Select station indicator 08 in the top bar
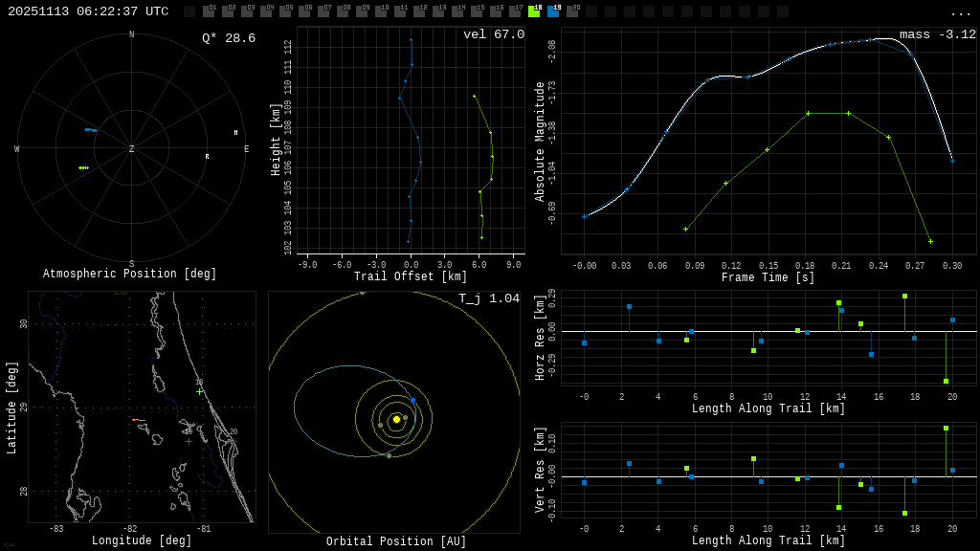Image resolution: width=980 pixels, height=551 pixels. [343, 11]
